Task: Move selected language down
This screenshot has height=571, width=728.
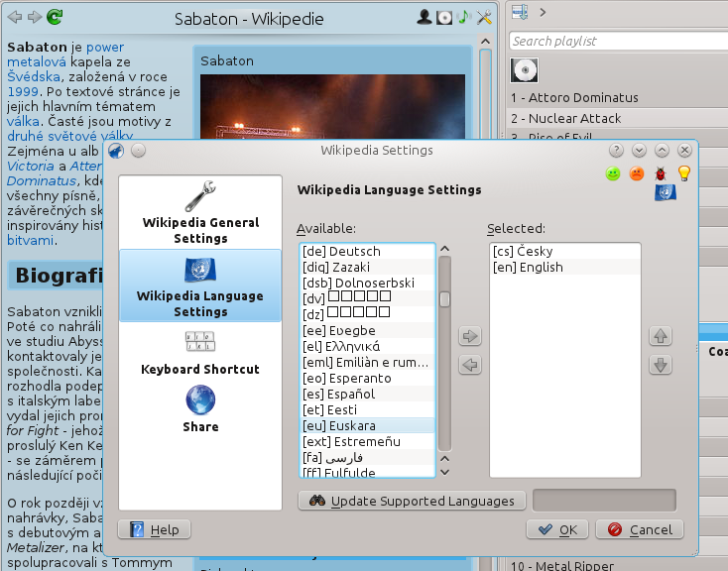Action: point(661,365)
